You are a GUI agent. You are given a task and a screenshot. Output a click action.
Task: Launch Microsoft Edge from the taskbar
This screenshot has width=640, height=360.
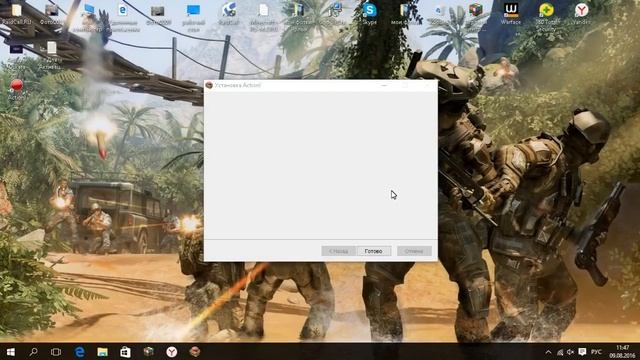click(x=79, y=352)
